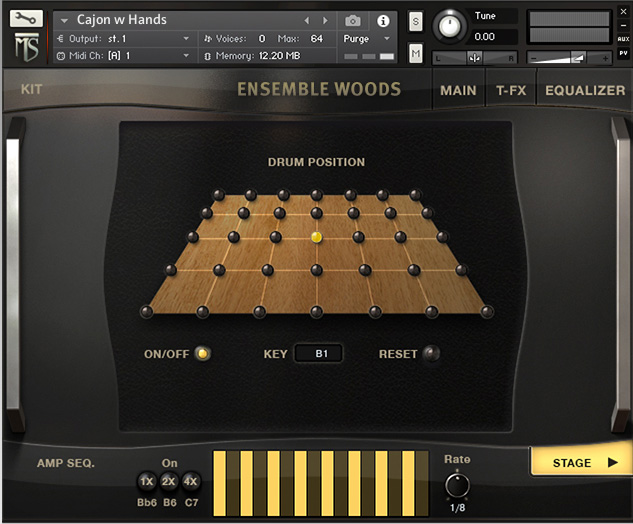Enable the 2X amp sequencer button

click(169, 481)
